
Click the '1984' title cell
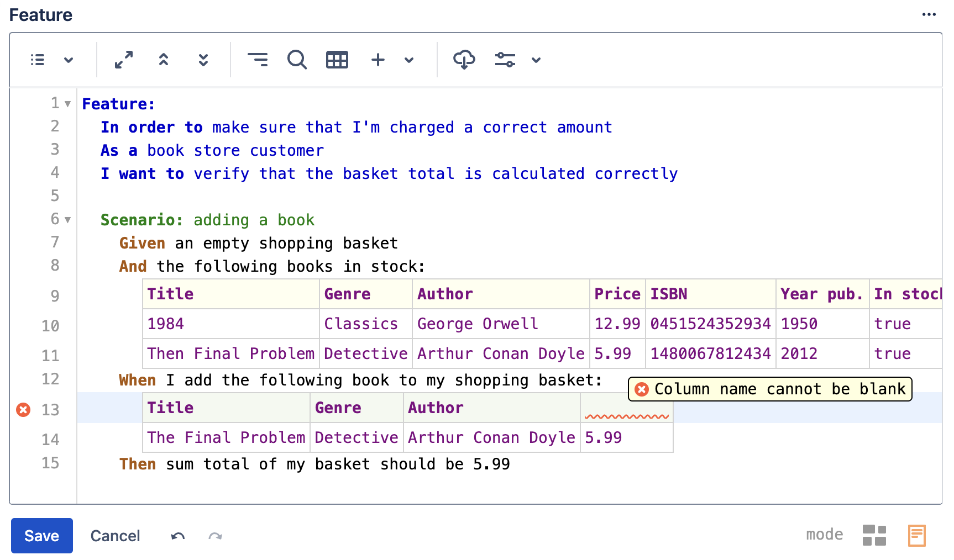tap(231, 324)
